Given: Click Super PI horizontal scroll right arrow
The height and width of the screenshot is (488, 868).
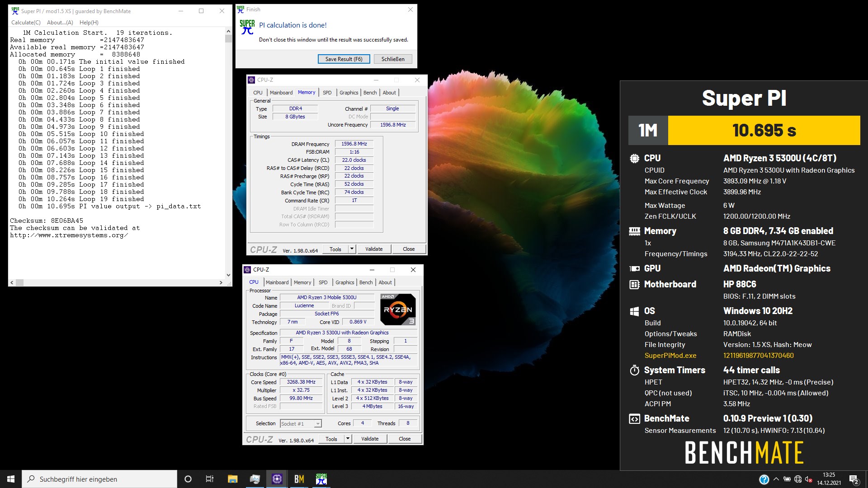Looking at the screenshot, I should [x=221, y=282].
